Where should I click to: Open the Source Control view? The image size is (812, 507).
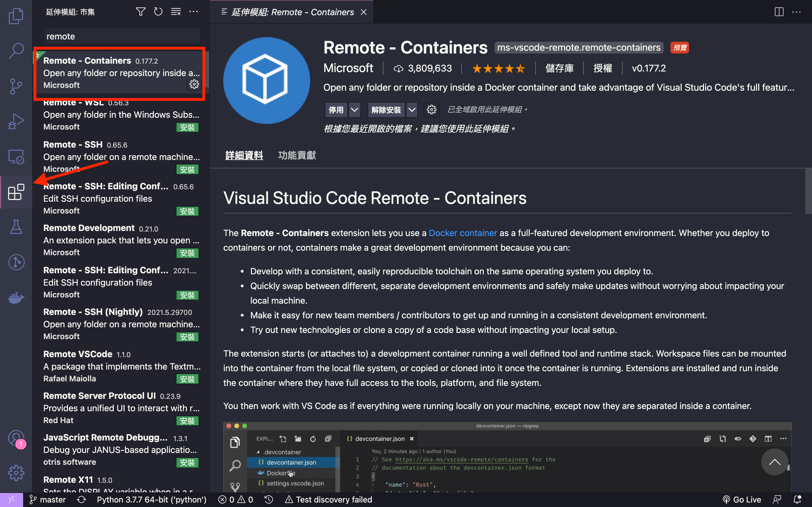16,86
